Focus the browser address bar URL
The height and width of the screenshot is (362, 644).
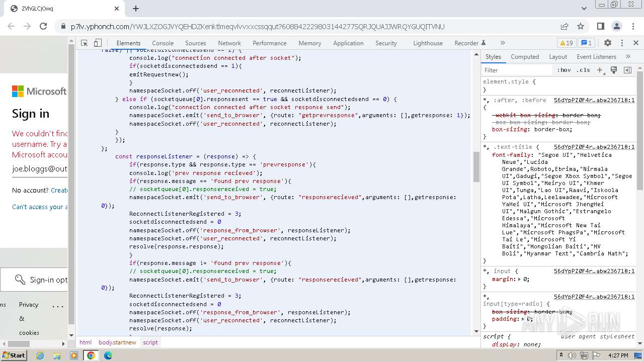[x=258, y=27]
